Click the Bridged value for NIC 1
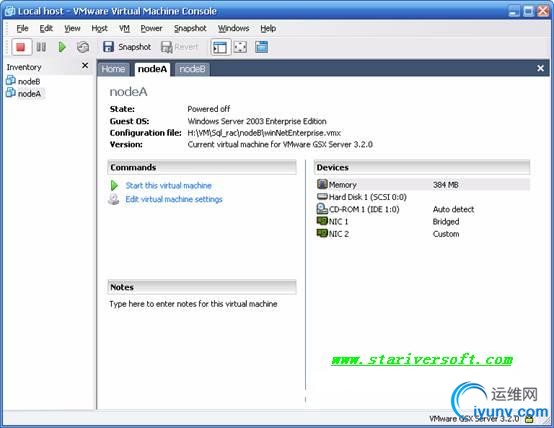This screenshot has height=428, width=554. pos(446,222)
